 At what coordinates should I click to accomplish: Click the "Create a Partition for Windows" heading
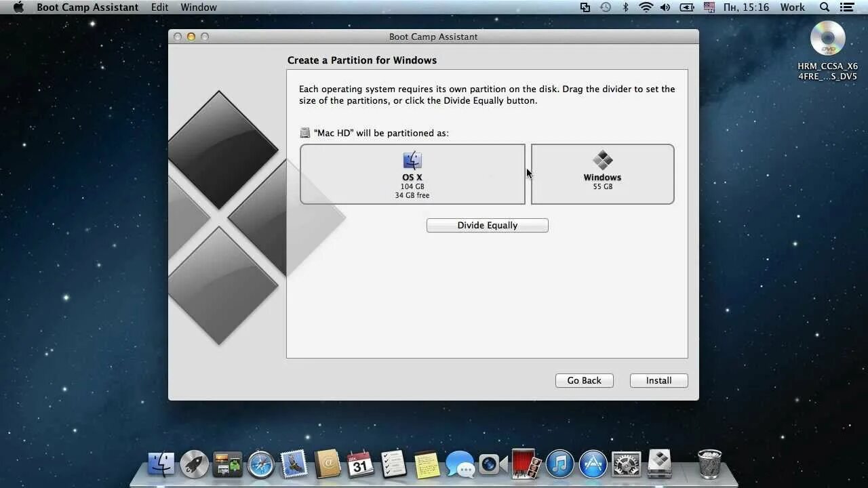(362, 60)
